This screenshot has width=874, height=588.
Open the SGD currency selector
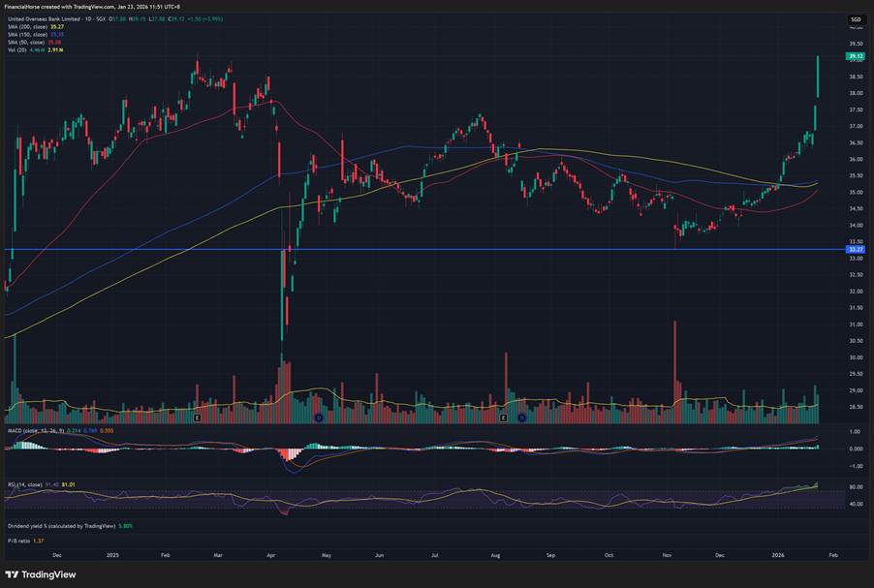(856, 19)
